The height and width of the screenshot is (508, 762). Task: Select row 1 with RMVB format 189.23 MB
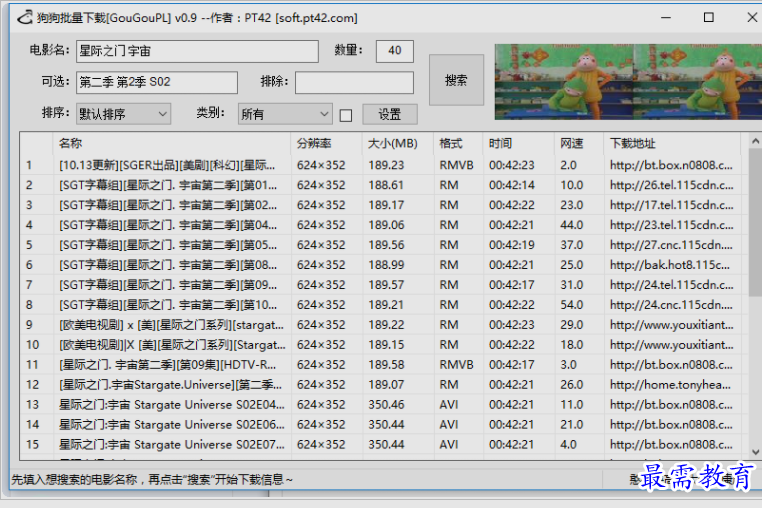[x=170, y=165]
